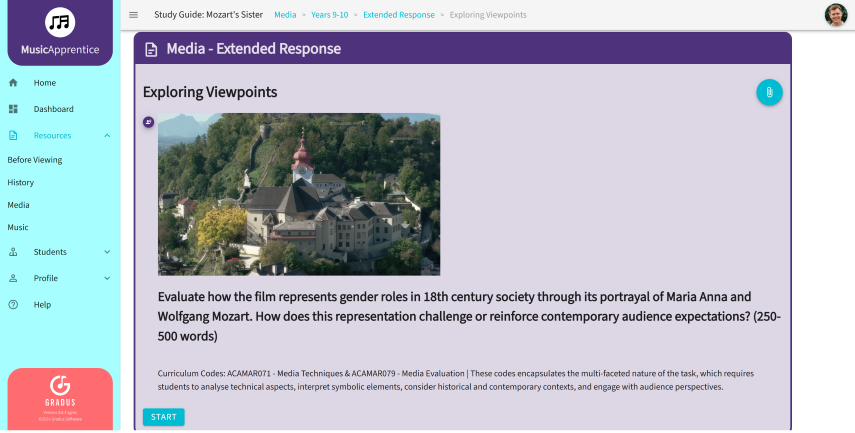Image resolution: width=855 pixels, height=433 pixels.
Task: Click the Years 9-10 breadcrumb link
Action: click(x=329, y=15)
